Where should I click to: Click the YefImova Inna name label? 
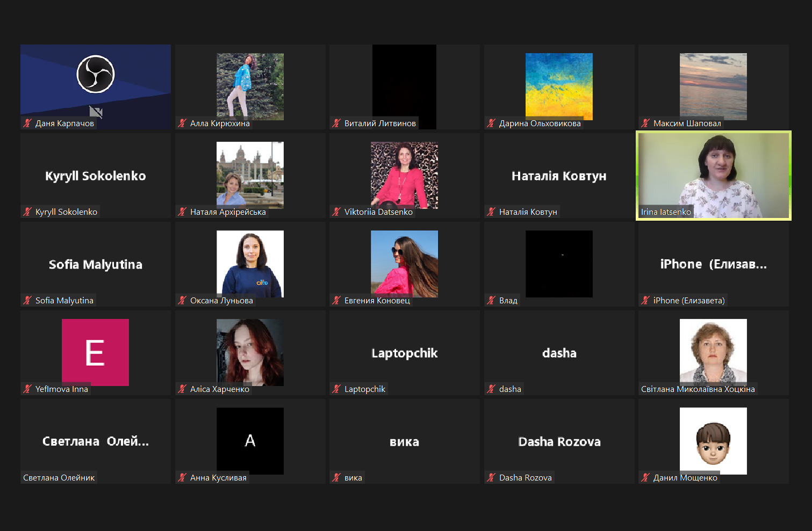62,389
